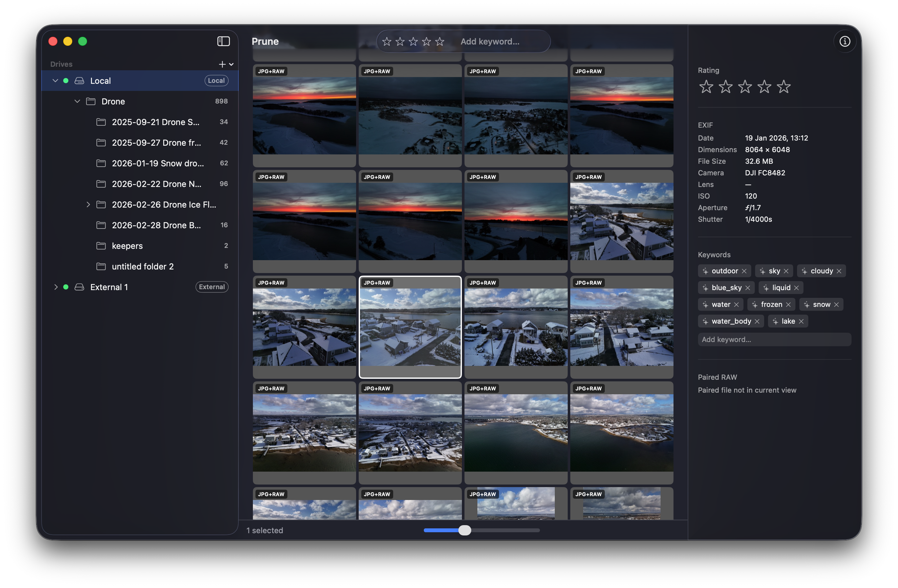Click the first star in top toolbar
Screen dimensions: 898x588
click(x=386, y=42)
